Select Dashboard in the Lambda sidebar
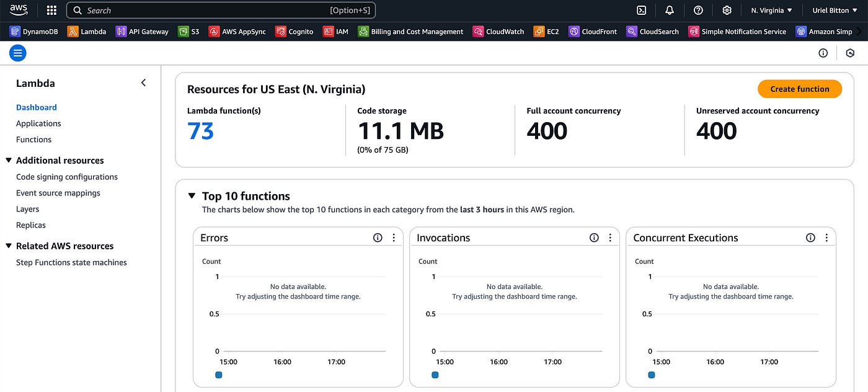The image size is (868, 392). click(37, 107)
